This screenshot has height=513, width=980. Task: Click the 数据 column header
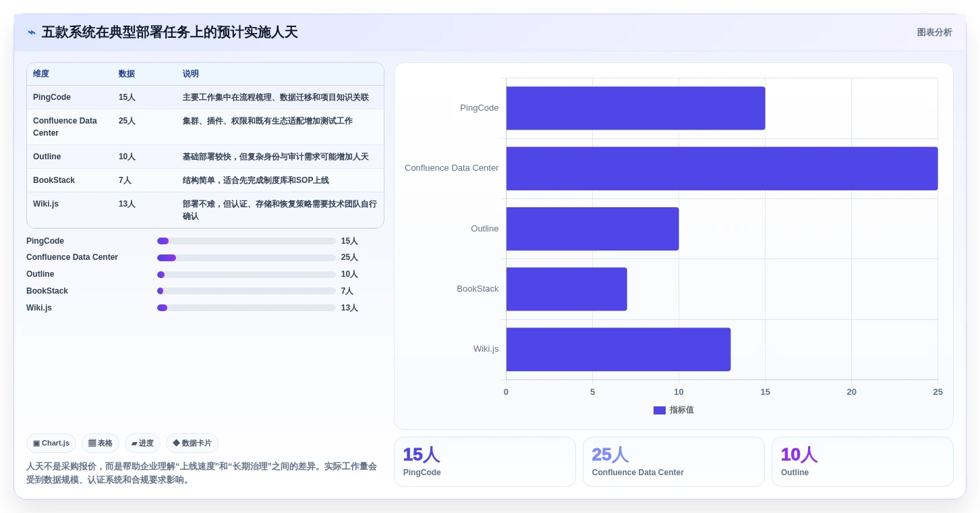(127, 74)
